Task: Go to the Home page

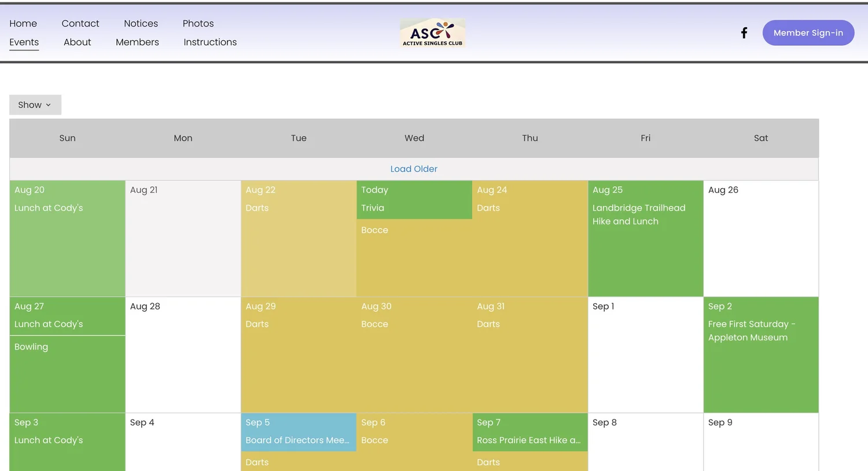Action: point(23,23)
